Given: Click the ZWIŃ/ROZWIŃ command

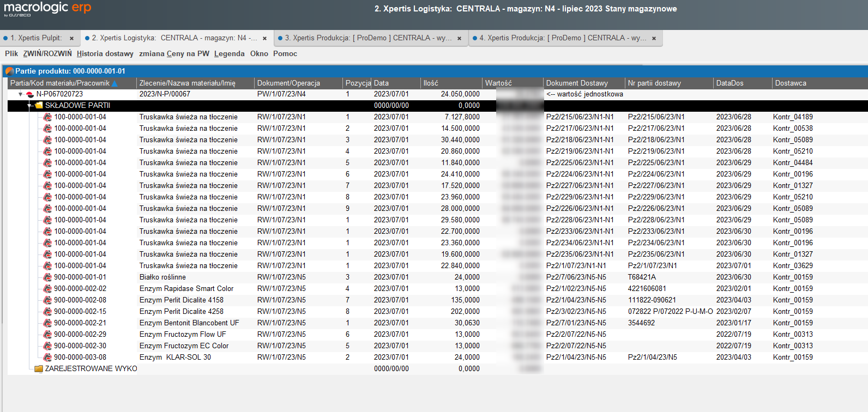Looking at the screenshot, I should (47, 53).
